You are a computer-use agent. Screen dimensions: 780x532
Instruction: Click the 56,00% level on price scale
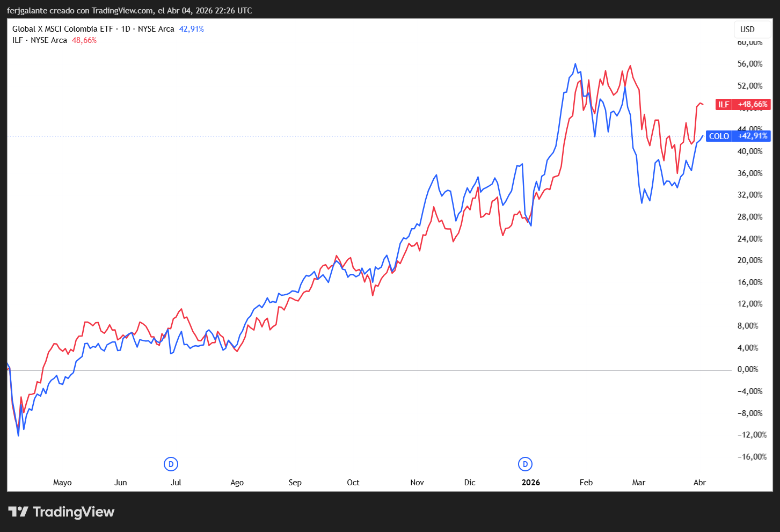pyautogui.click(x=749, y=64)
